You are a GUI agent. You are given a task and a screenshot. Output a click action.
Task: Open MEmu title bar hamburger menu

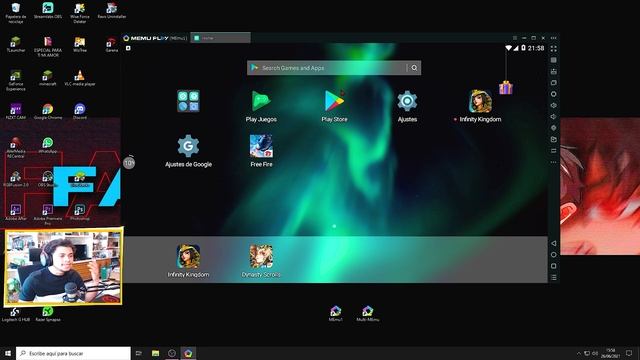(x=515, y=38)
